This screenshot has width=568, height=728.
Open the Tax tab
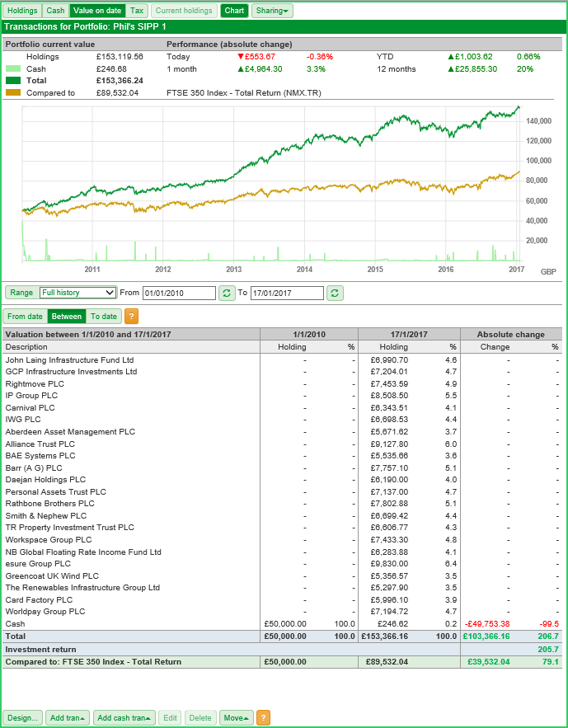[136, 11]
